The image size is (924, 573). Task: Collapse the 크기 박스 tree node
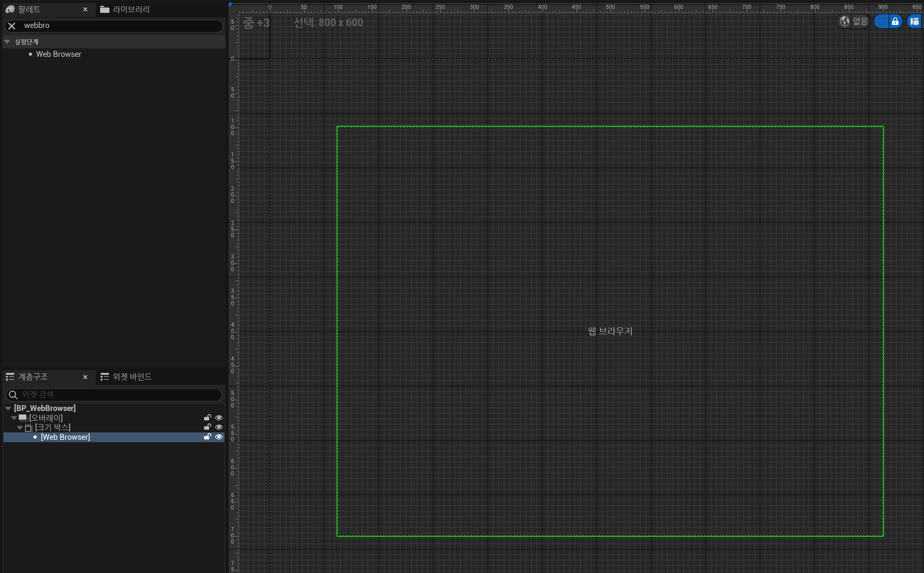20,428
